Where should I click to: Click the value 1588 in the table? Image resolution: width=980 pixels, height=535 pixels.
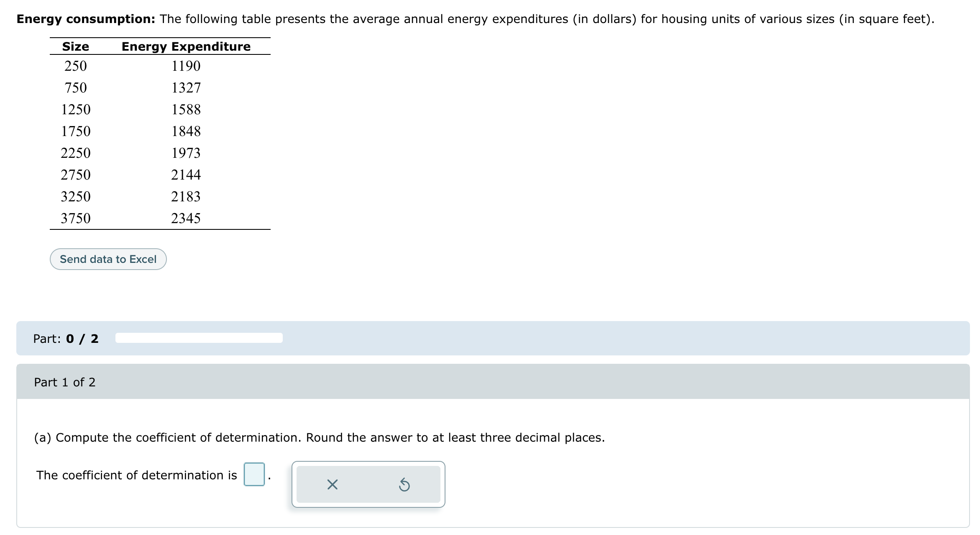(186, 109)
